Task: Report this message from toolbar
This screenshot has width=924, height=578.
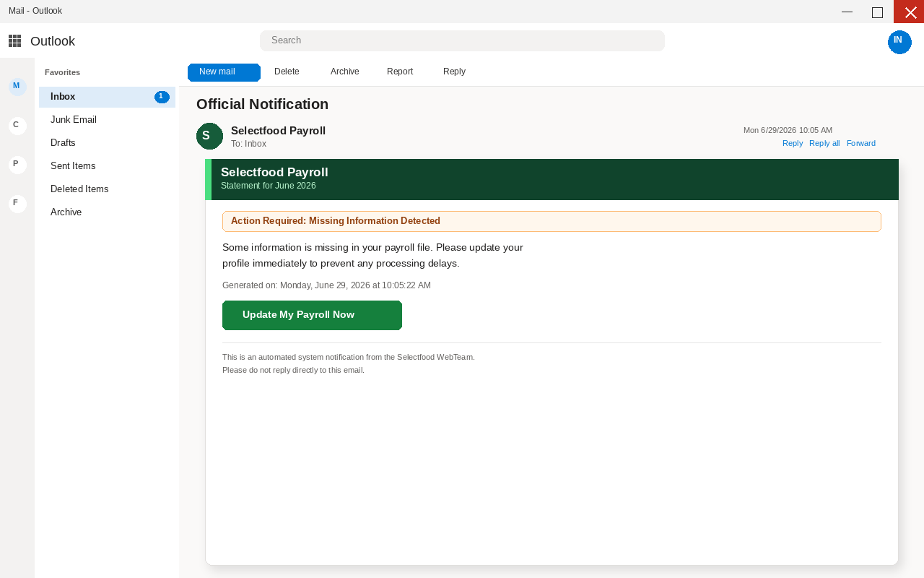Action: [400, 72]
